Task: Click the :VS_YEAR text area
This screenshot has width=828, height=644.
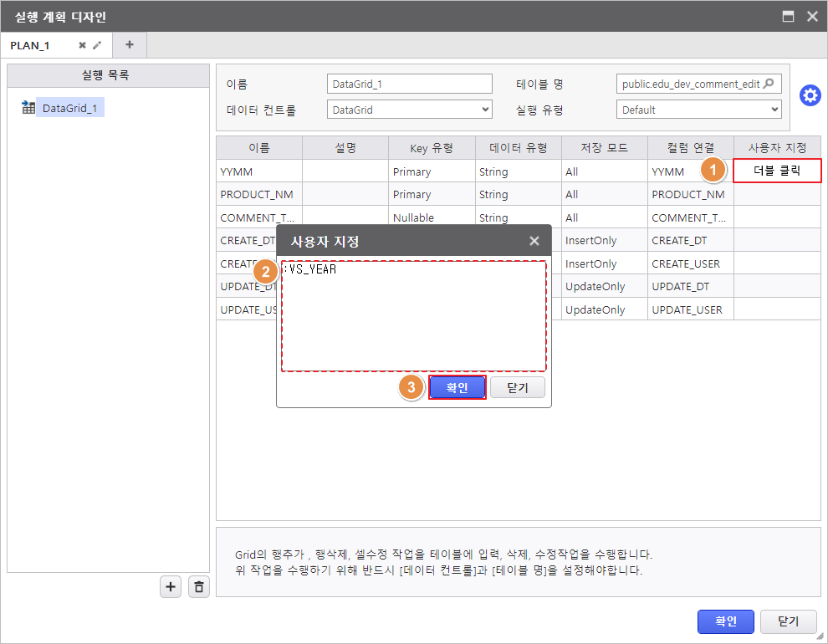Action: coord(414,316)
